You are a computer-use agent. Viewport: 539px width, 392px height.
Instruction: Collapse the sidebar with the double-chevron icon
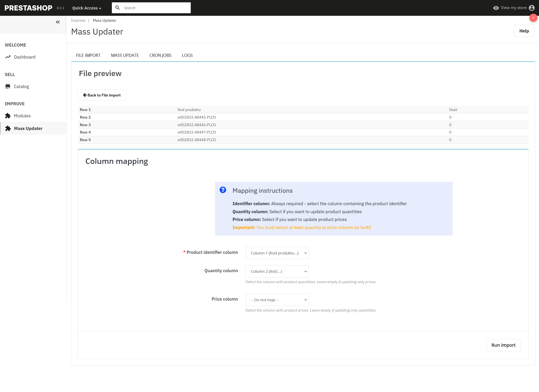[57, 22]
